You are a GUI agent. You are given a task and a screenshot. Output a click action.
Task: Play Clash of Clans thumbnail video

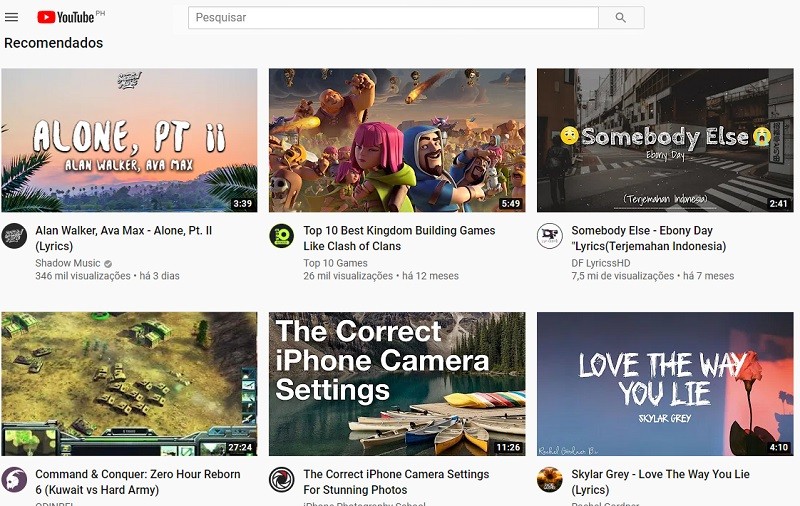pyautogui.click(x=397, y=140)
